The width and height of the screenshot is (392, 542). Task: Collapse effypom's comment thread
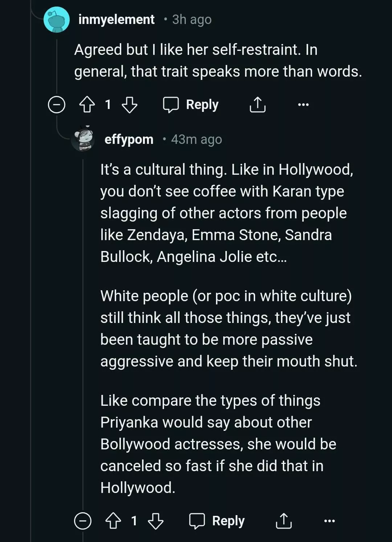[x=83, y=521]
